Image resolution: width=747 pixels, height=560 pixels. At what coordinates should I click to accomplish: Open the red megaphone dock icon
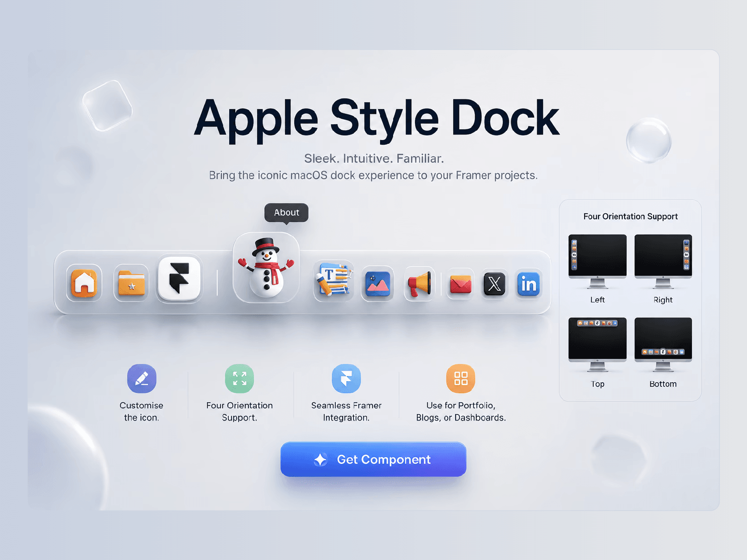click(419, 284)
